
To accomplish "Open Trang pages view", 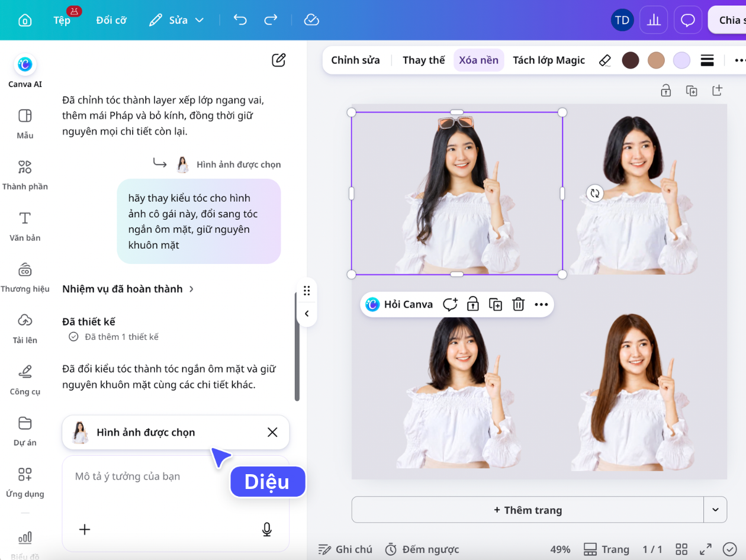I will click(x=606, y=549).
